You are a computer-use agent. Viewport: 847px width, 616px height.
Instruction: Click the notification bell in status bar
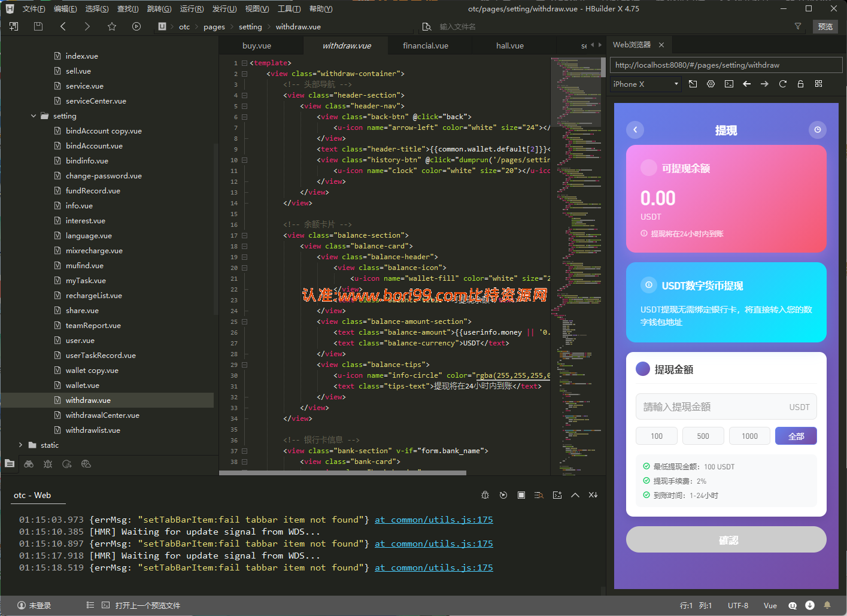[x=827, y=605]
